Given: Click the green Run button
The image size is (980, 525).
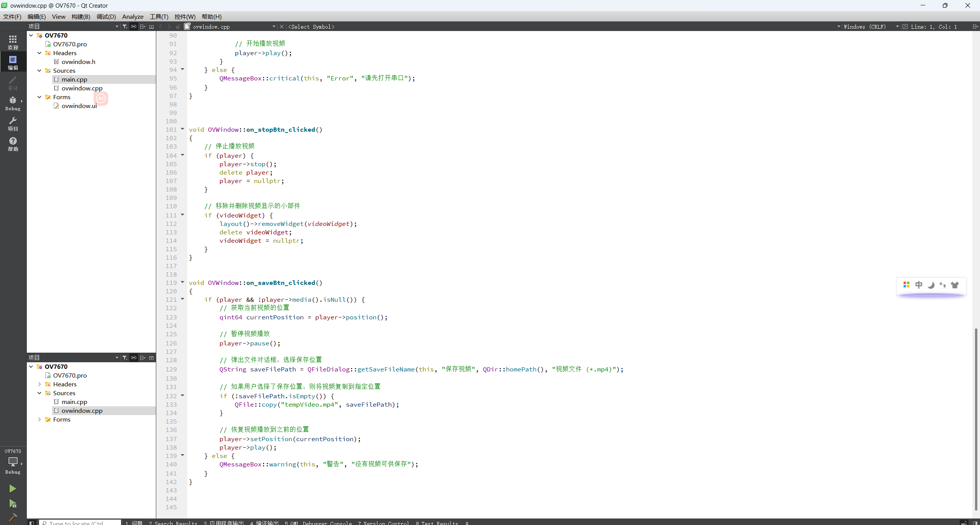Looking at the screenshot, I should click(x=13, y=489).
